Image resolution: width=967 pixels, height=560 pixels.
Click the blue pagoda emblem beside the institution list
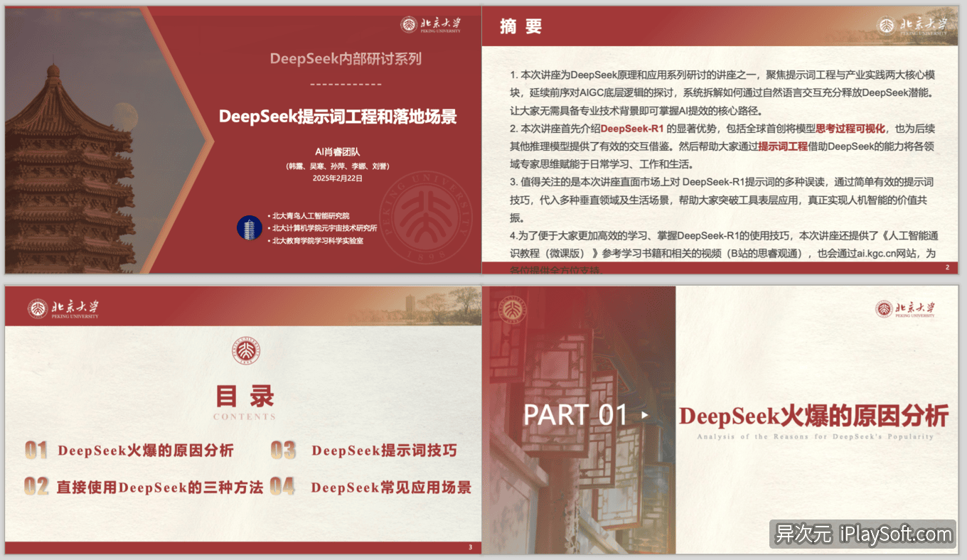coord(249,229)
